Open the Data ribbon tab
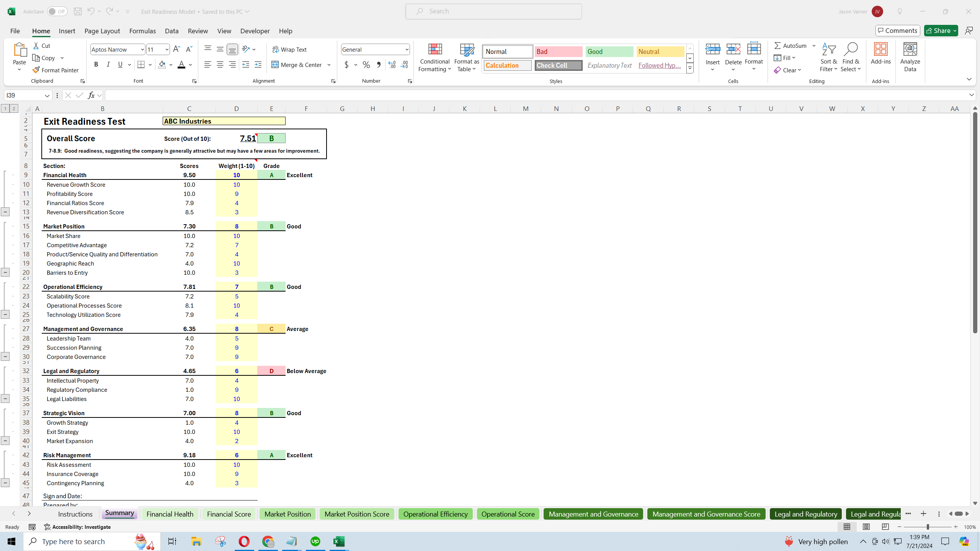 (171, 31)
